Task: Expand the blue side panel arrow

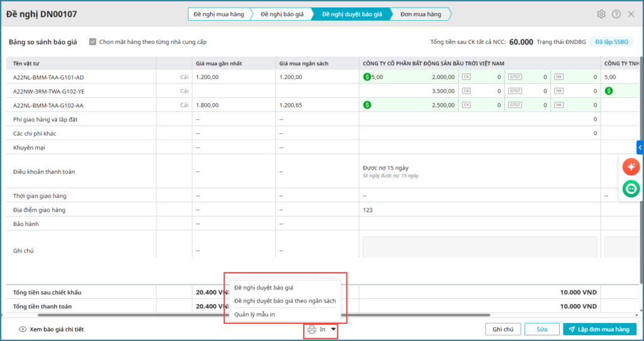Action: tap(640, 148)
